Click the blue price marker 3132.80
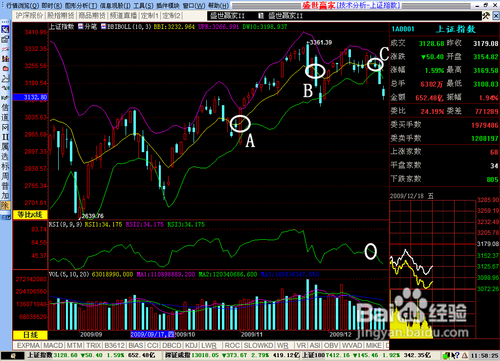500x361 pixels. point(31,97)
